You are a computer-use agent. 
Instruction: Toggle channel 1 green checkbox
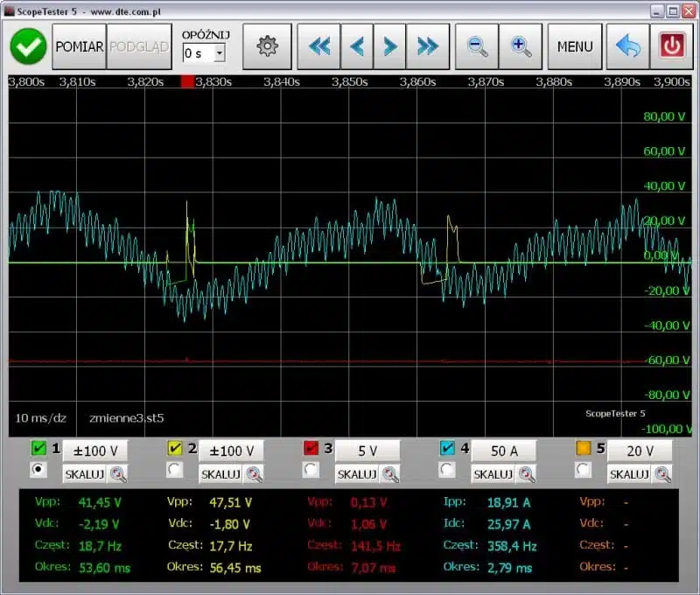[x=38, y=450]
